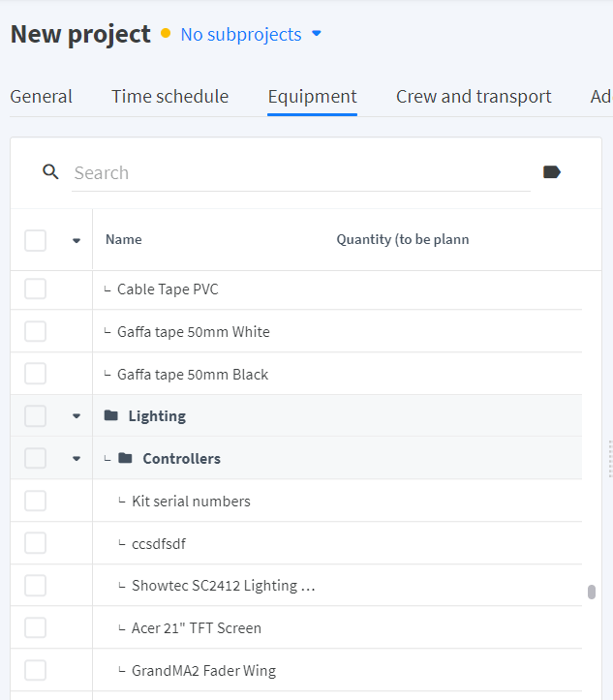
Task: Focus the equipment Search field
Action: tap(301, 172)
